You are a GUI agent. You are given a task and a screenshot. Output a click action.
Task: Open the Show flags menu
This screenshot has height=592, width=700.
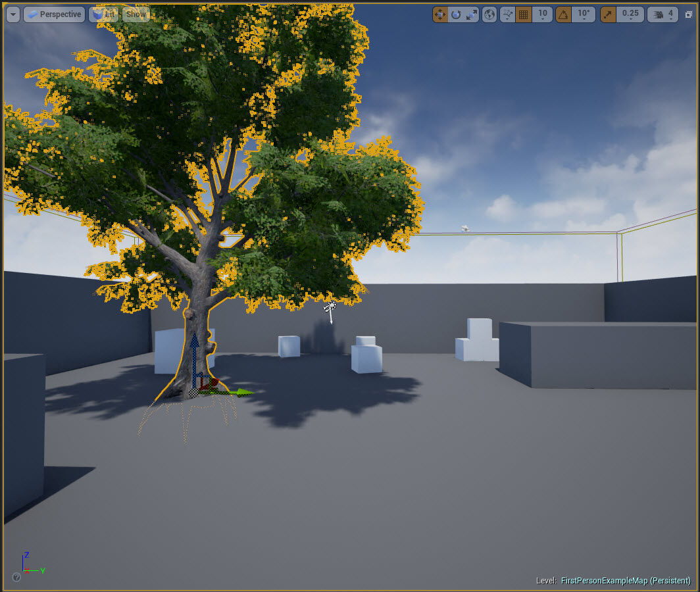[x=136, y=14]
